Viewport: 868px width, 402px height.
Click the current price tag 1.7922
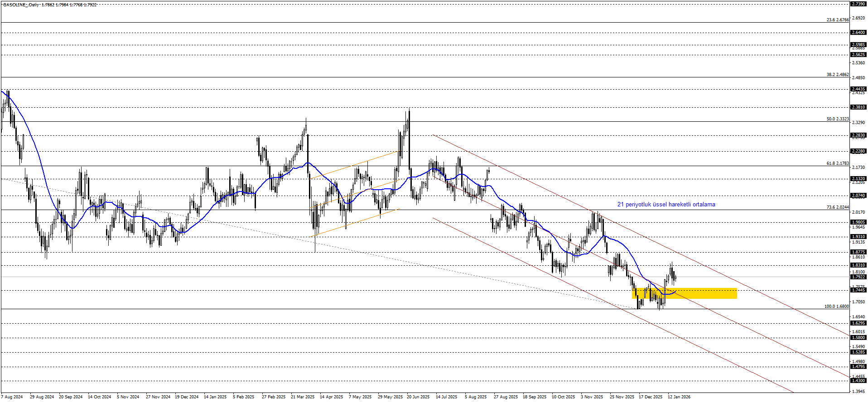click(858, 277)
